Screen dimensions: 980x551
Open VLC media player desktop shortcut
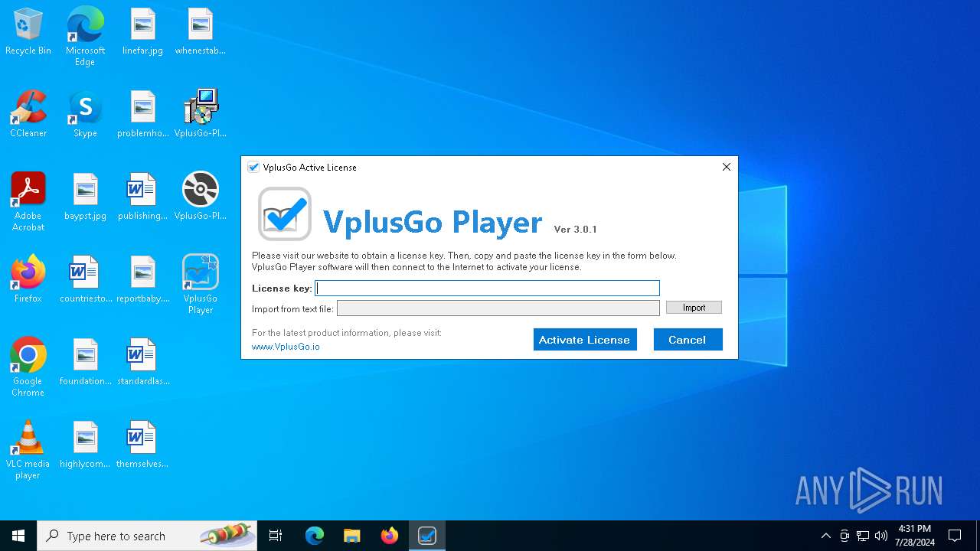[28, 450]
